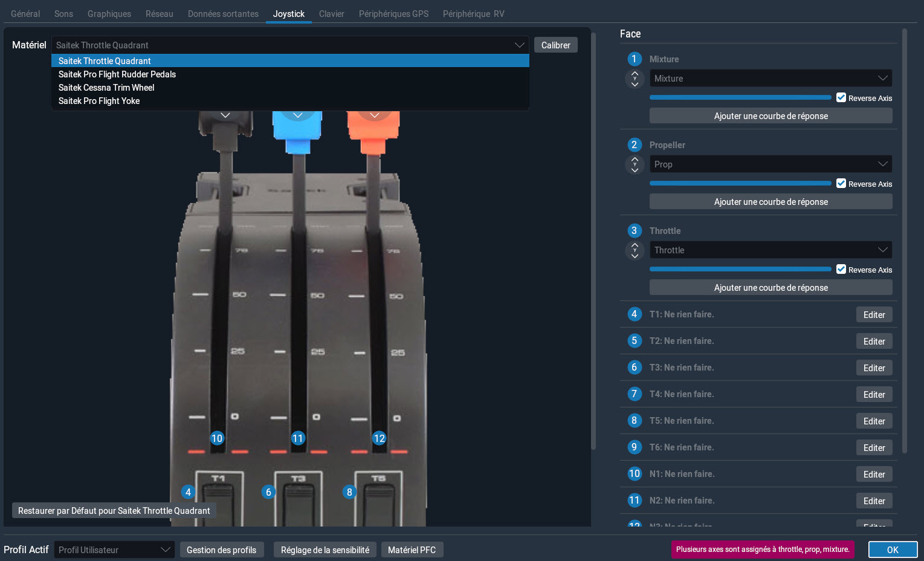Click number badge 1 next to Mixture
Image resolution: width=924 pixels, height=561 pixels.
[x=634, y=59]
